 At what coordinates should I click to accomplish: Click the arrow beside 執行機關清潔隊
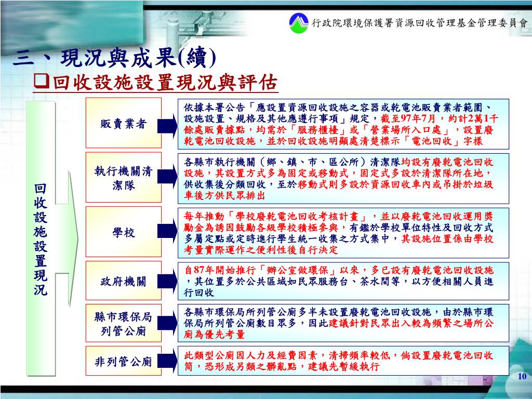(168, 177)
